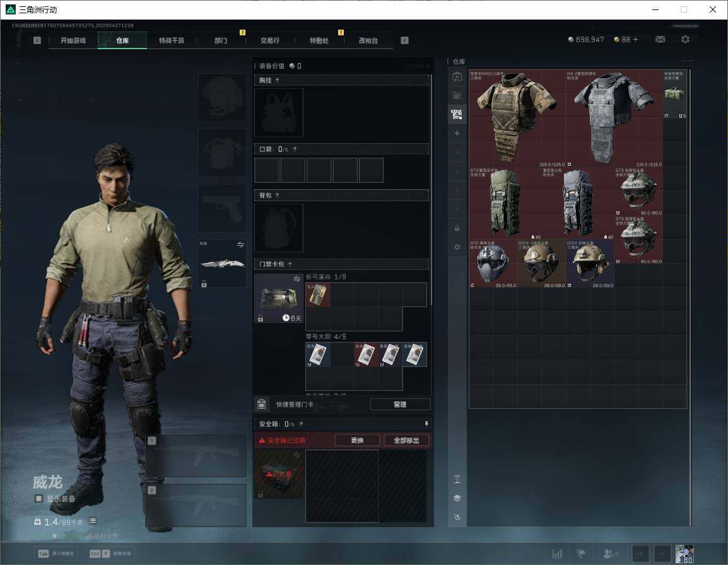
Task: Open the mail envelope icon
Action: [x=660, y=40]
